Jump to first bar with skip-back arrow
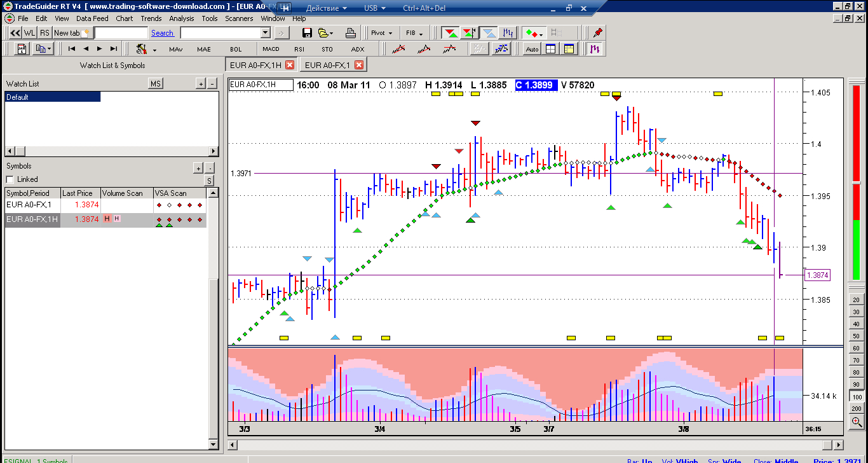 point(72,49)
